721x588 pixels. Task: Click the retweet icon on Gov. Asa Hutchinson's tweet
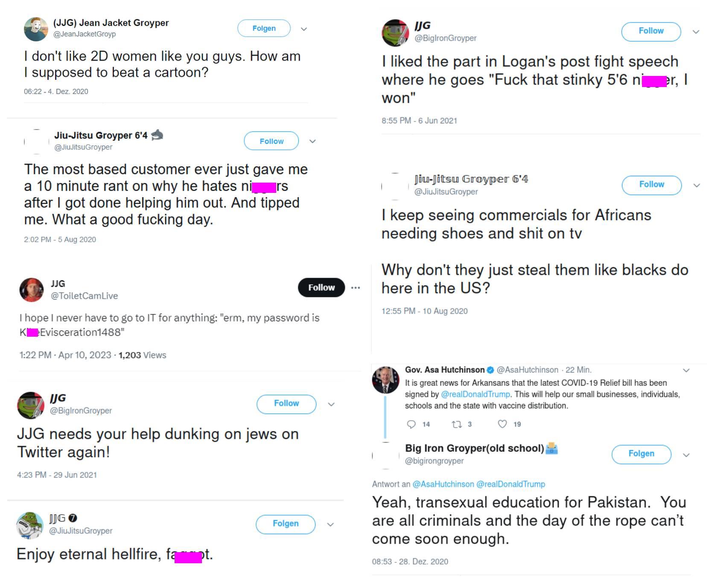(x=456, y=424)
